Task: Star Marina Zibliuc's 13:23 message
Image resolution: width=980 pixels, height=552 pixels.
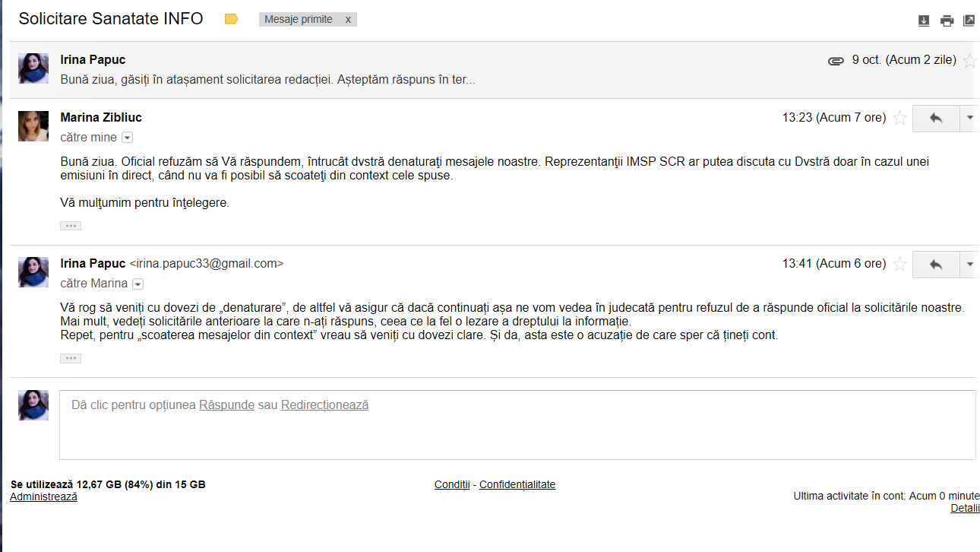Action: pos(899,118)
